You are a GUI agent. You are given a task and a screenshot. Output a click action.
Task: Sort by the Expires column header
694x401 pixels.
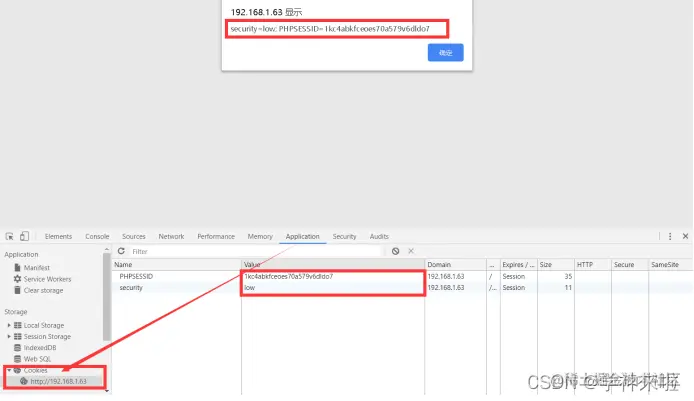pos(519,264)
